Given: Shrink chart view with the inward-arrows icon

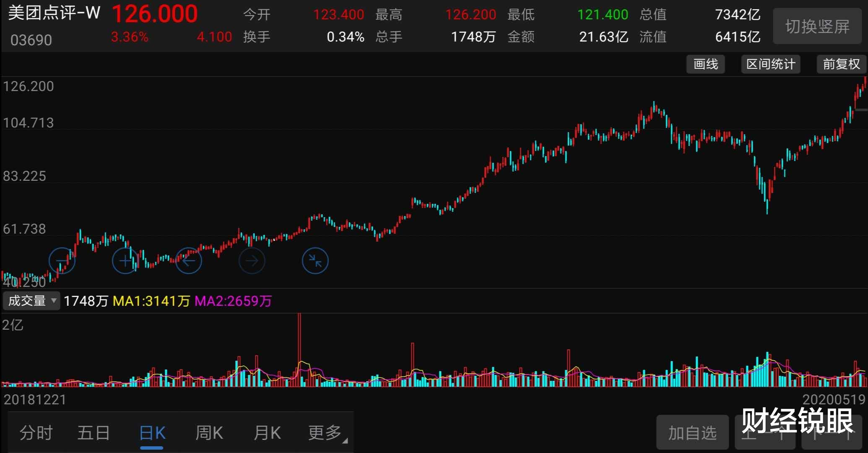Looking at the screenshot, I should coord(315,260).
